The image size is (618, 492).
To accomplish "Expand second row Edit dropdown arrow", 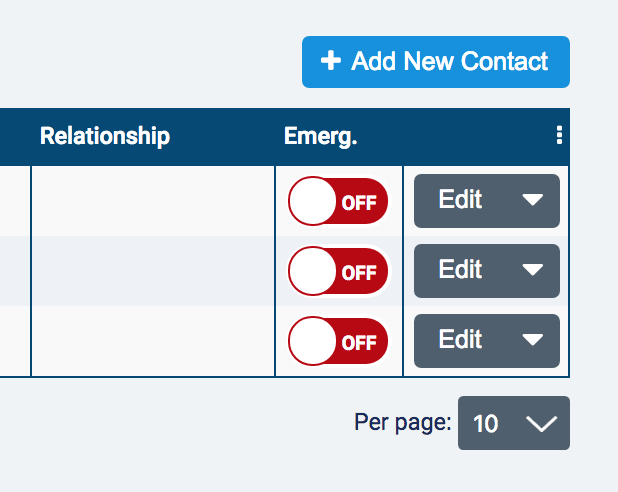I will click(533, 270).
